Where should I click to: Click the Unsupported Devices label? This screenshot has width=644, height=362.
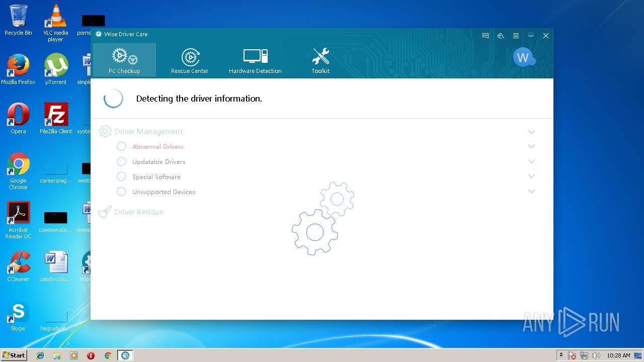(x=164, y=192)
